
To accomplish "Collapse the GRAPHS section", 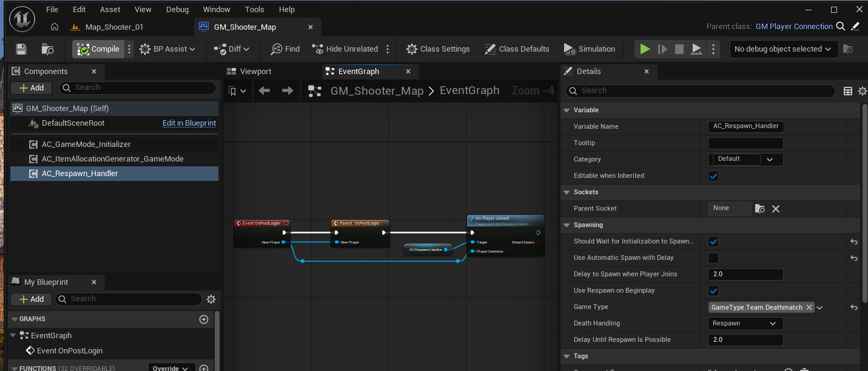I will coord(13,319).
